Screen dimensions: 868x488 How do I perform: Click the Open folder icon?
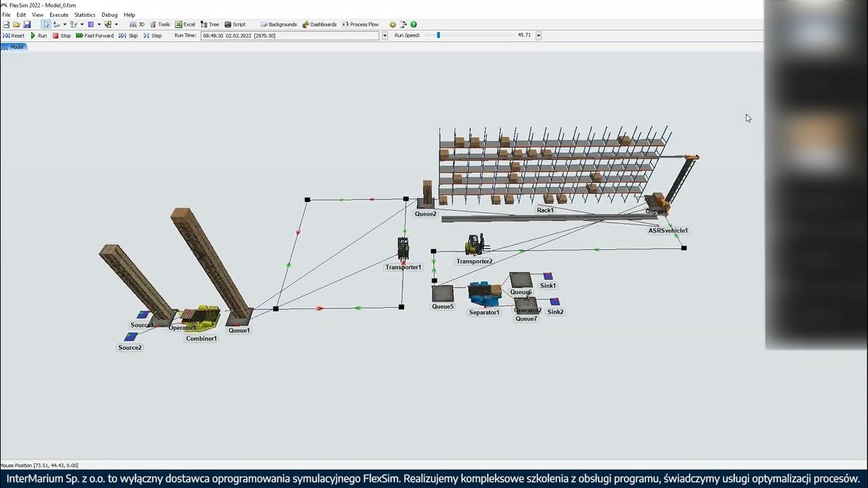pyautogui.click(x=16, y=24)
